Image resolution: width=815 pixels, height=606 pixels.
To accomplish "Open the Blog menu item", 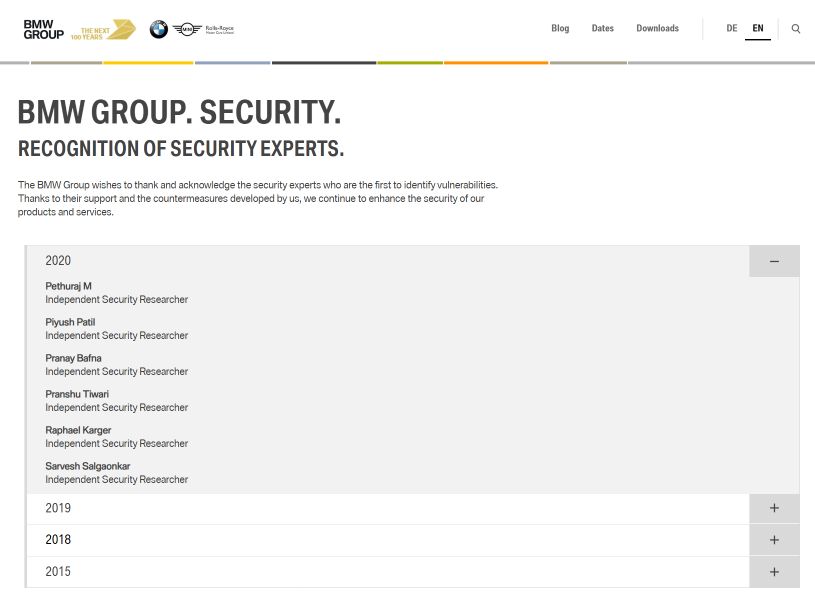I will [x=560, y=28].
